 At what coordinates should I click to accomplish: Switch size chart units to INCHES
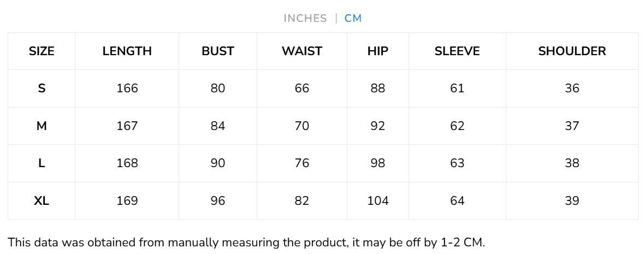click(305, 19)
